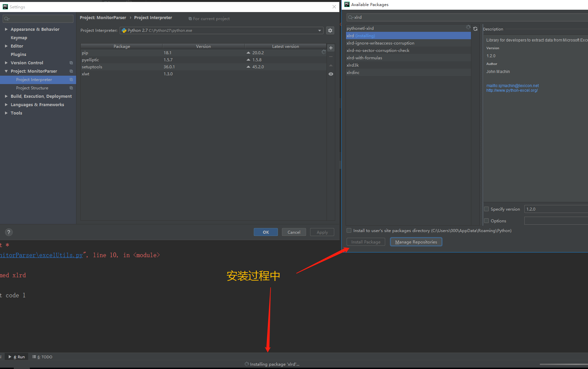Upgrade pip via the latest version arrow
The height and width of the screenshot is (369, 588).
tap(248, 53)
